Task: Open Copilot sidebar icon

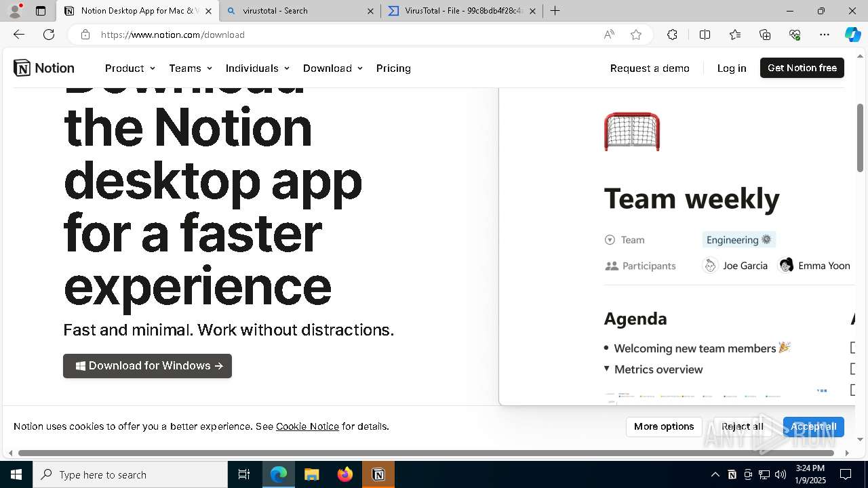Action: coord(852,35)
